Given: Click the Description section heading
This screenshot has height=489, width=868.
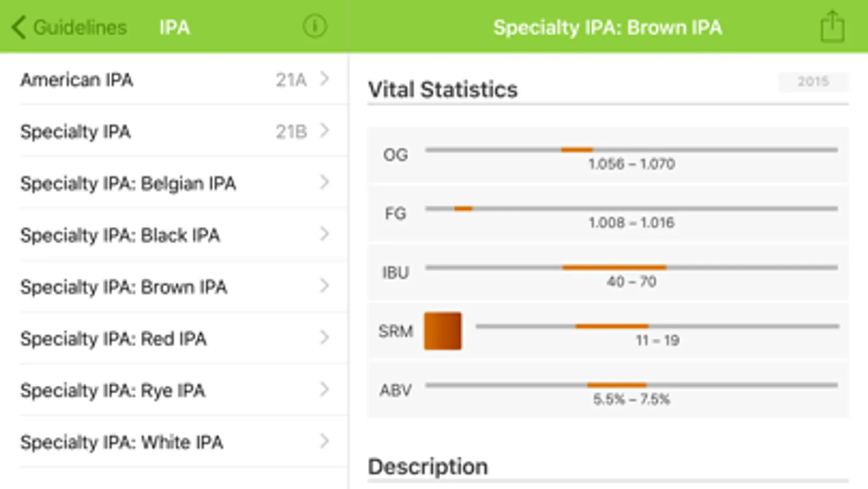Looking at the screenshot, I should click(428, 467).
